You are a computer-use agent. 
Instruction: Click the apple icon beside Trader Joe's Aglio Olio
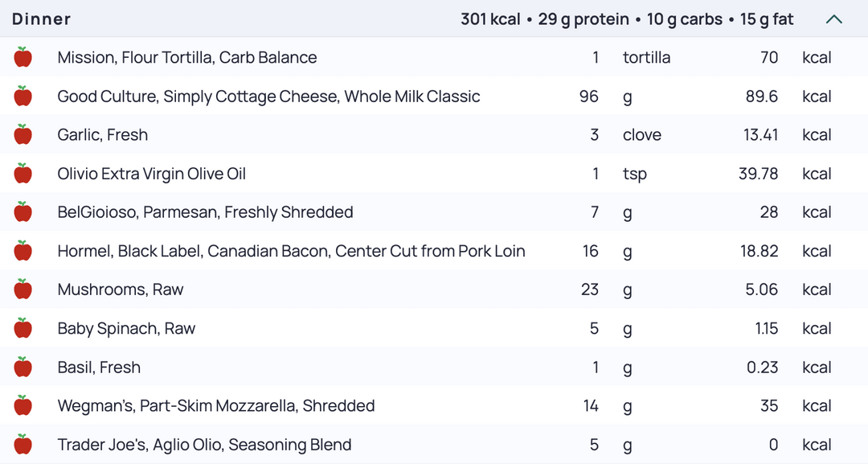click(23, 444)
